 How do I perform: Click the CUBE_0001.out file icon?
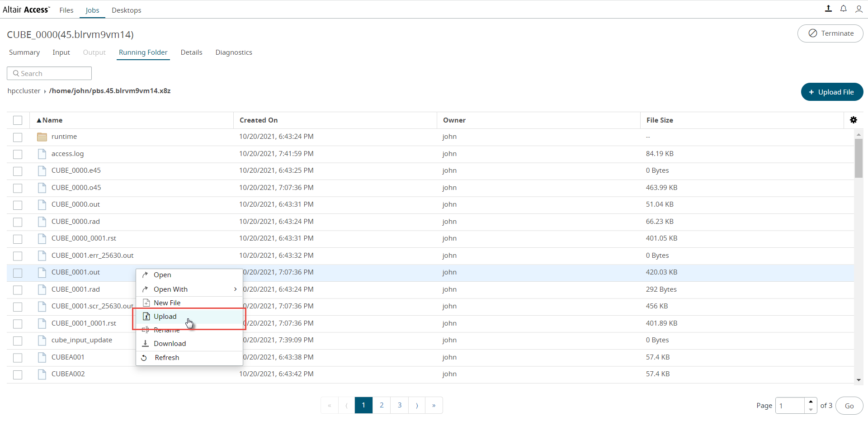tap(42, 272)
